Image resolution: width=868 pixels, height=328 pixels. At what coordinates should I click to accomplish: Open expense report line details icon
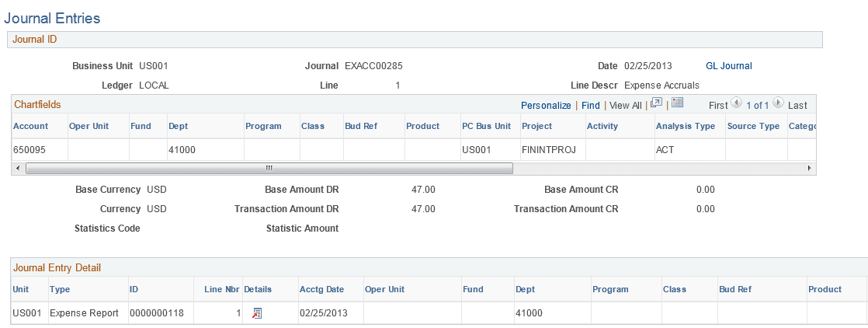point(257,313)
